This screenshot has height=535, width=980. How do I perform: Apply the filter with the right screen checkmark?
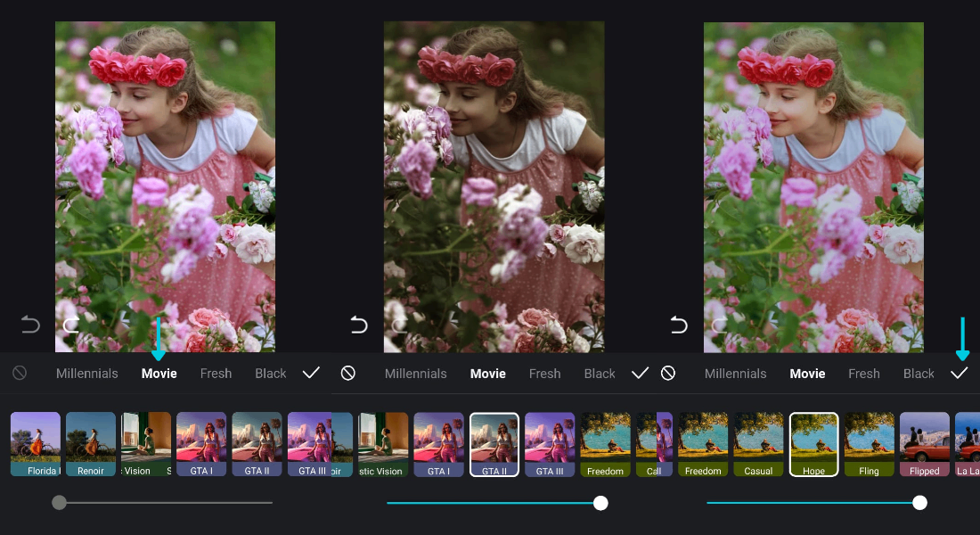pos(960,373)
